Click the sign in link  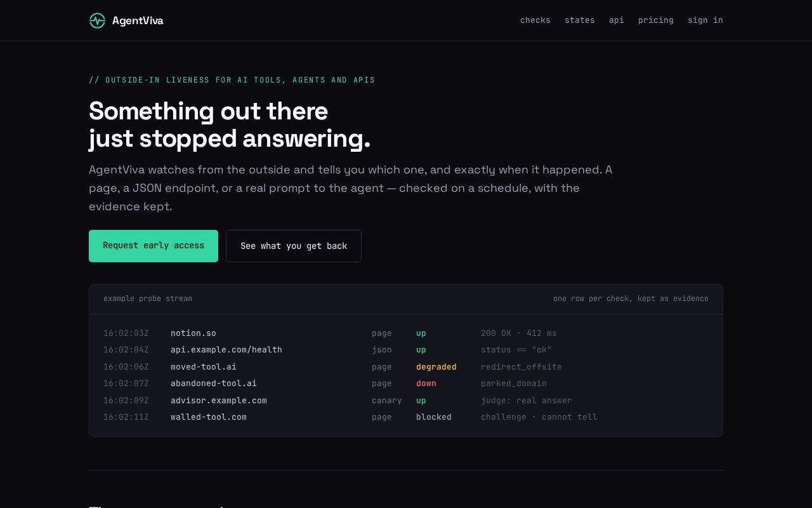pos(705,20)
